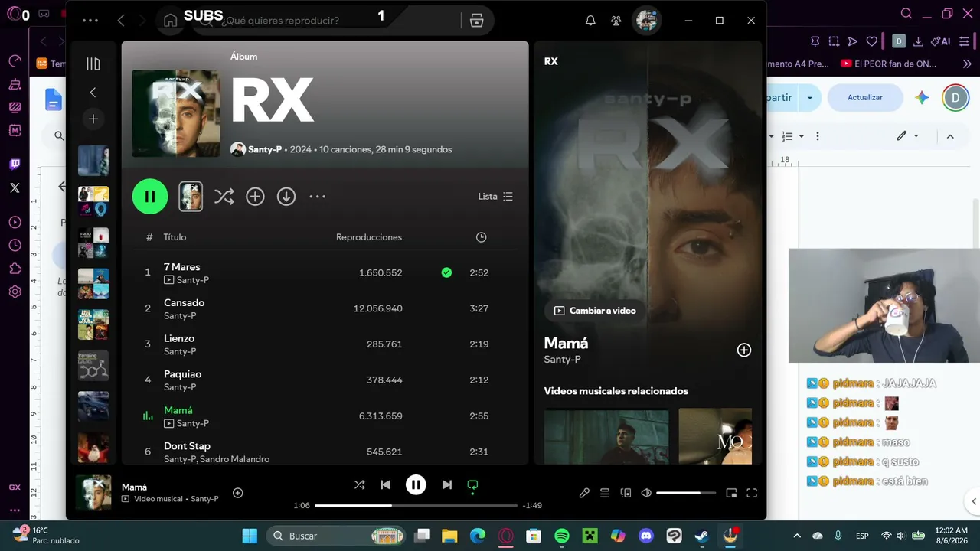Skip to previous track

pyautogui.click(x=385, y=484)
